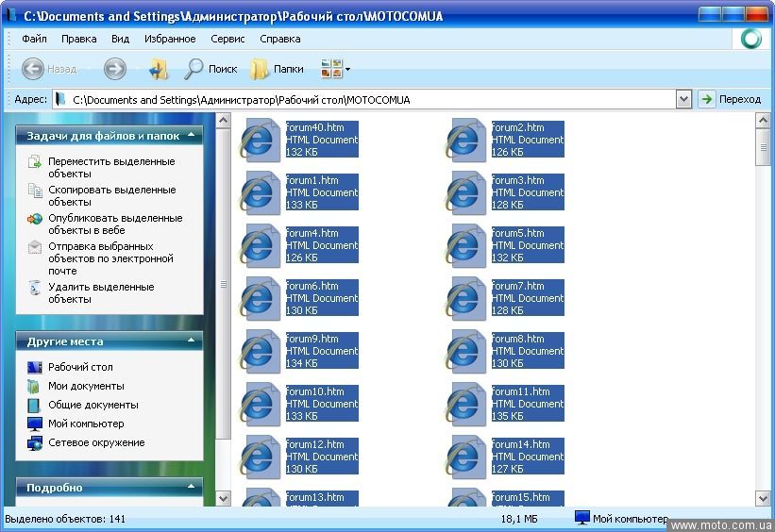Image resolution: width=775 pixels, height=532 pixels.
Task: Click Удалить выделенные объекты link
Action: tap(101, 293)
